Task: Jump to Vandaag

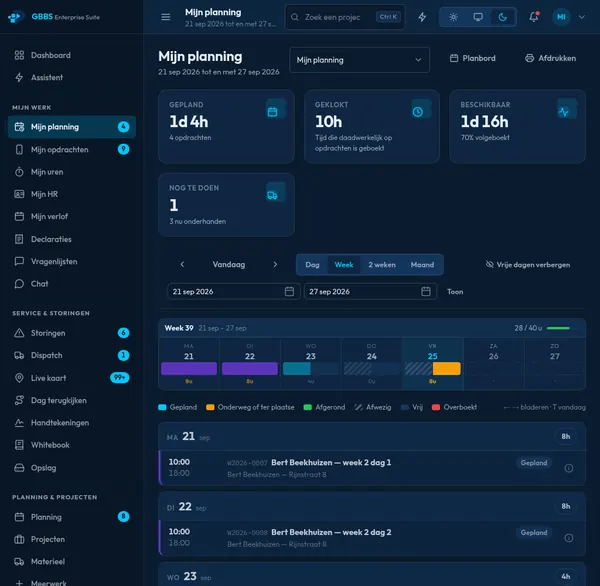Action: coord(228,264)
